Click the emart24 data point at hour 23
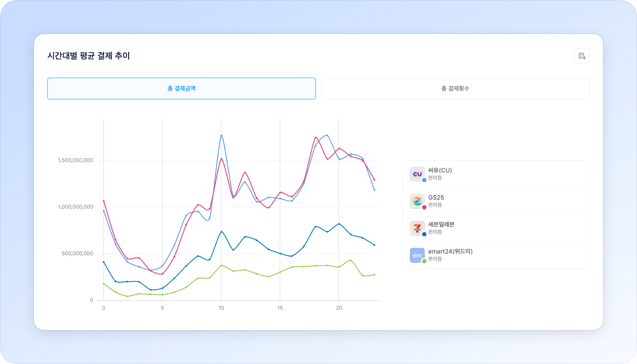This screenshot has width=637, height=364. [374, 274]
